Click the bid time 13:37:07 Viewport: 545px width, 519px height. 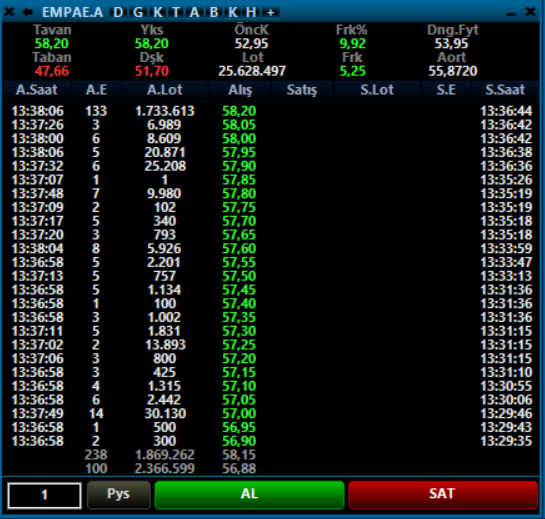click(x=38, y=180)
